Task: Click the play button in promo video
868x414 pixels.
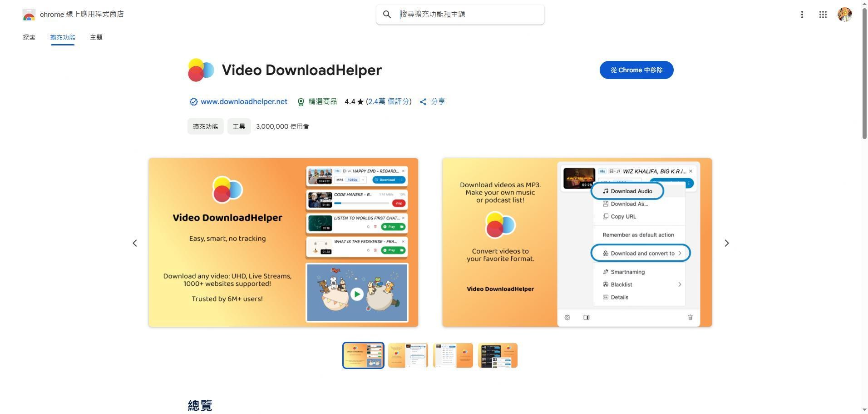Action: click(357, 294)
